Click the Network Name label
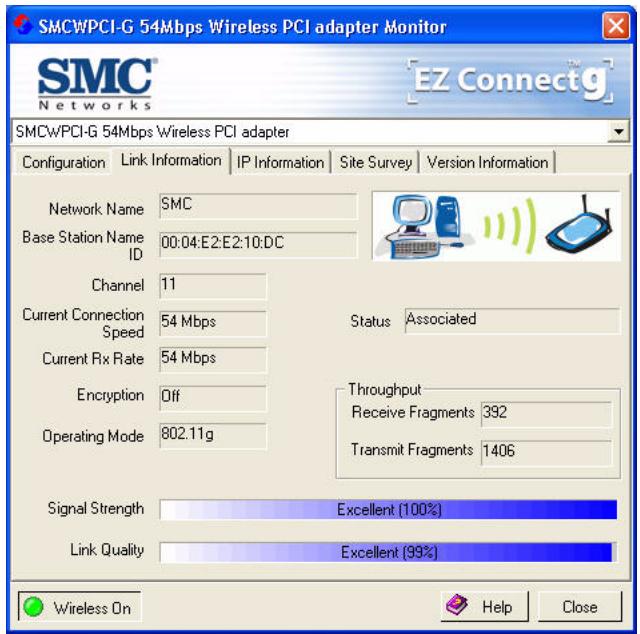The image size is (640, 634). pyautogui.click(x=96, y=209)
